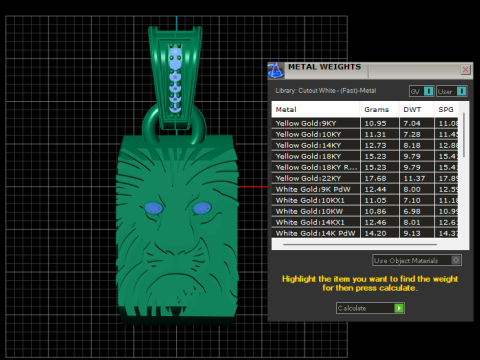Click the 17.68 grams value
This screenshot has height=360, width=480.
375,179
